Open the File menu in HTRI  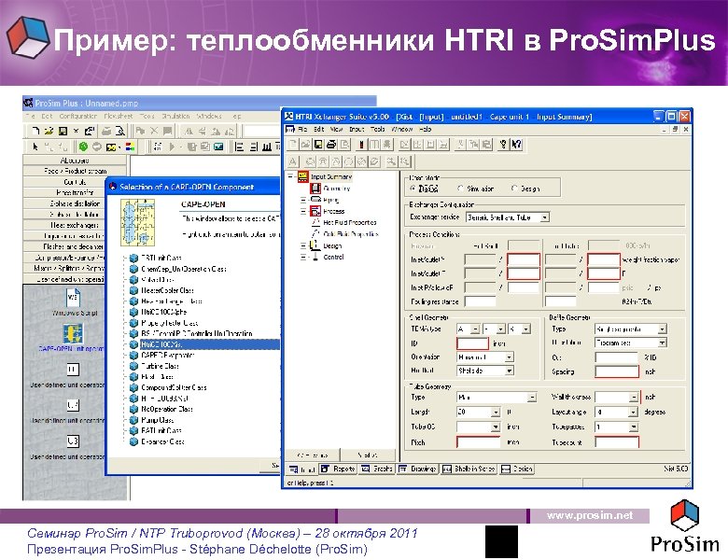pyautogui.click(x=302, y=129)
